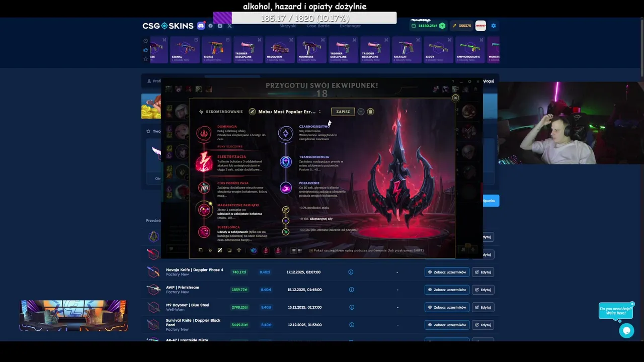The image size is (644, 362).
Task: Open the user avatar in header
Action: coord(480,26)
